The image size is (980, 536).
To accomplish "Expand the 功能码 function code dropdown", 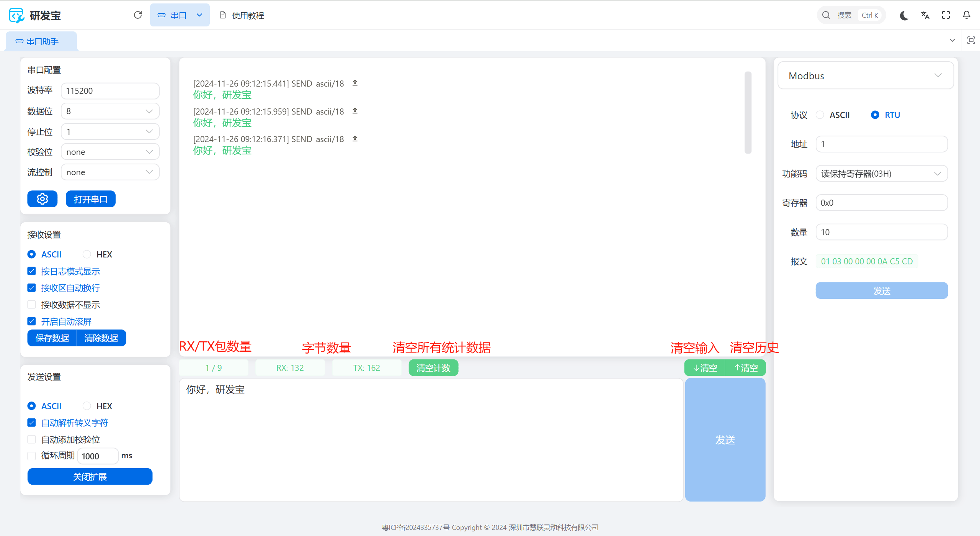I will [881, 174].
